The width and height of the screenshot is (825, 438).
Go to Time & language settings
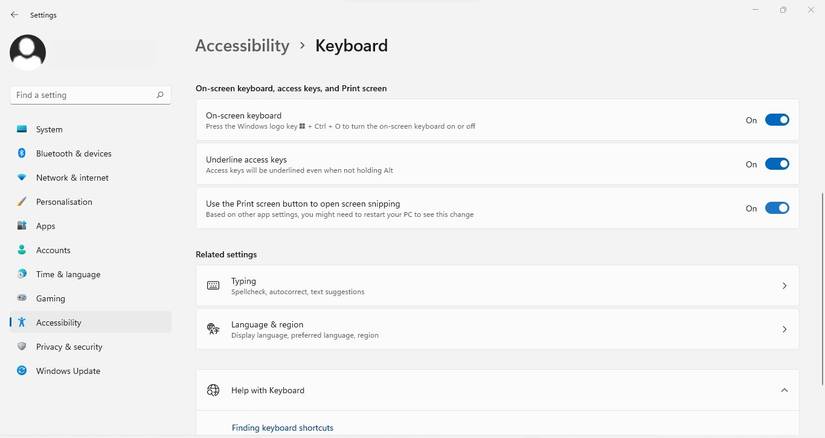[68, 274]
